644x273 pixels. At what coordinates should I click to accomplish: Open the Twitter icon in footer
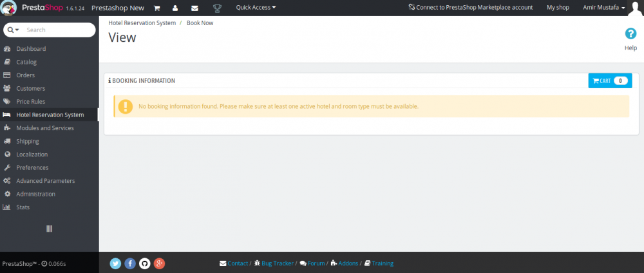116,263
